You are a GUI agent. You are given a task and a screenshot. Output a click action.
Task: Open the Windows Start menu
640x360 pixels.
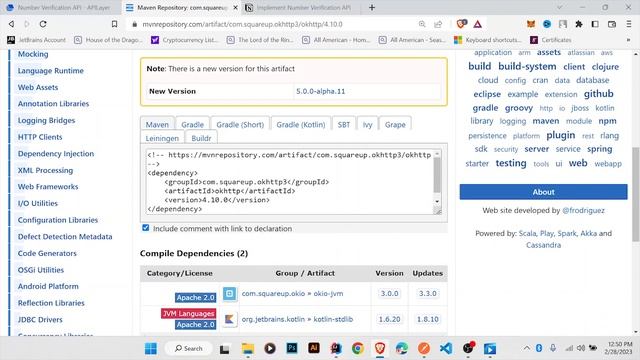(151, 349)
